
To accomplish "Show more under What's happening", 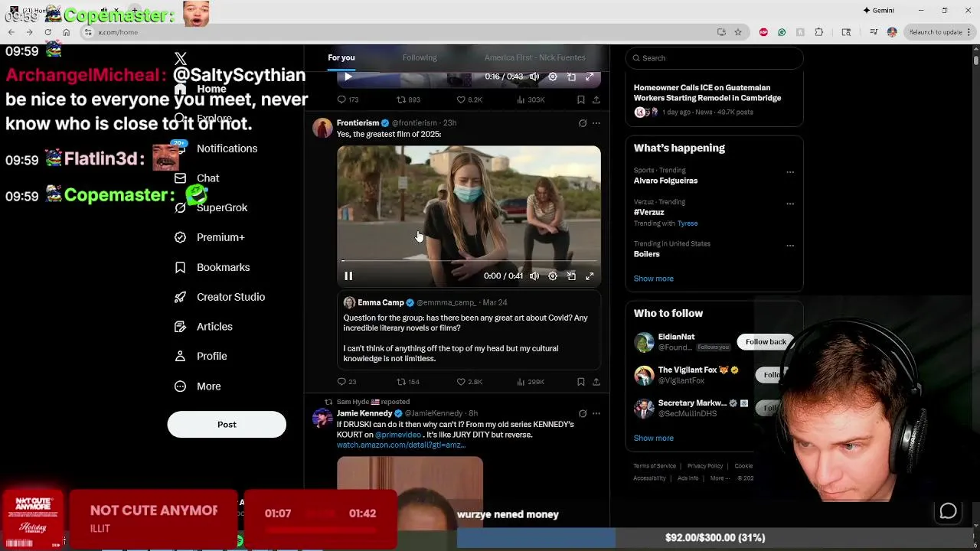I will pos(653,279).
